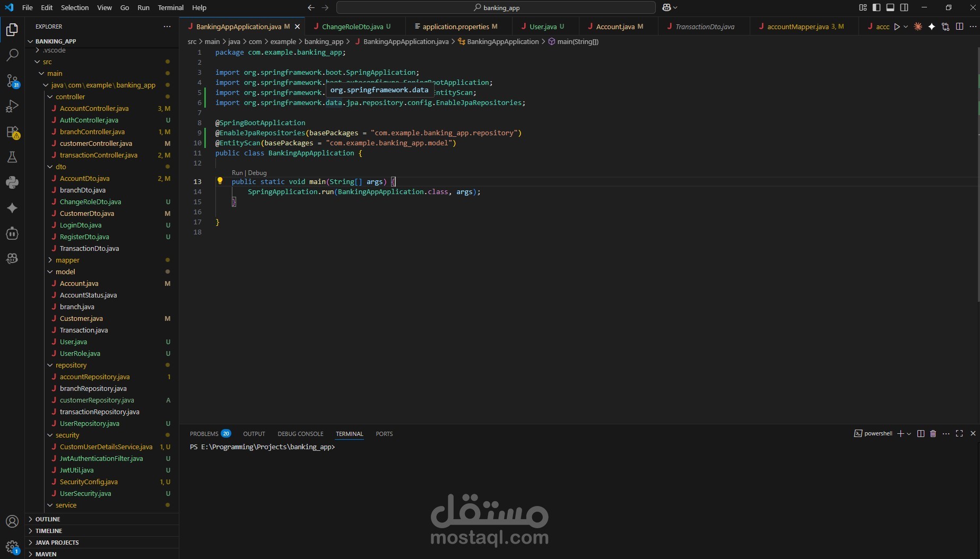Maximize the terminal panel size
This screenshot has height=559, width=980.
click(x=959, y=433)
